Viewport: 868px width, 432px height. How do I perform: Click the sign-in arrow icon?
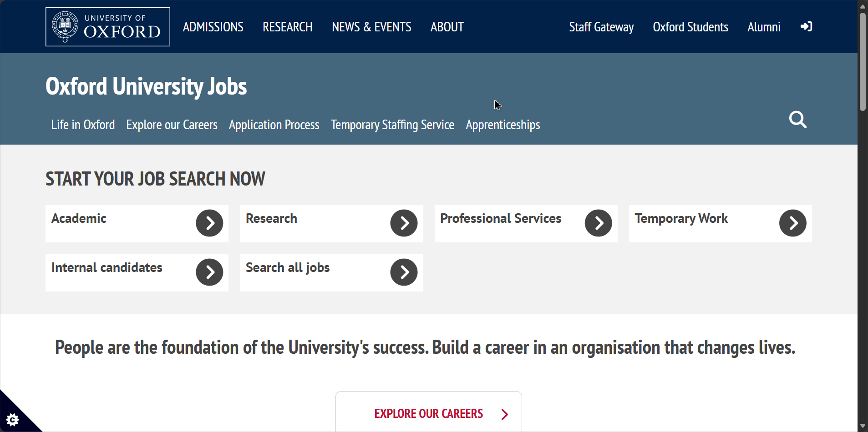tap(806, 27)
